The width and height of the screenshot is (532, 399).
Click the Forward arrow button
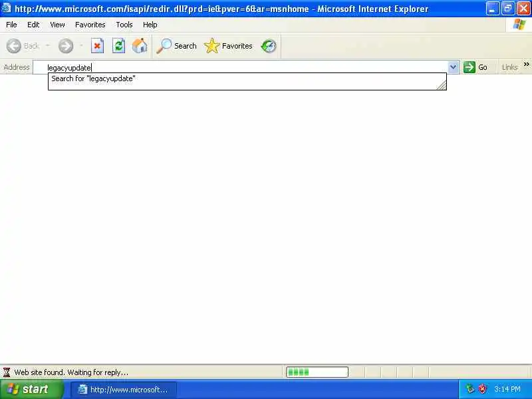[x=65, y=46]
